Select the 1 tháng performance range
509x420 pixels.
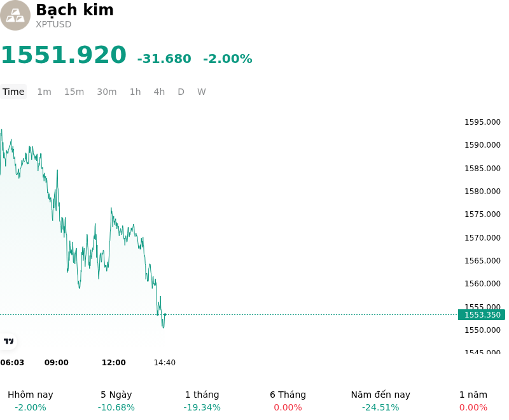coord(202,401)
